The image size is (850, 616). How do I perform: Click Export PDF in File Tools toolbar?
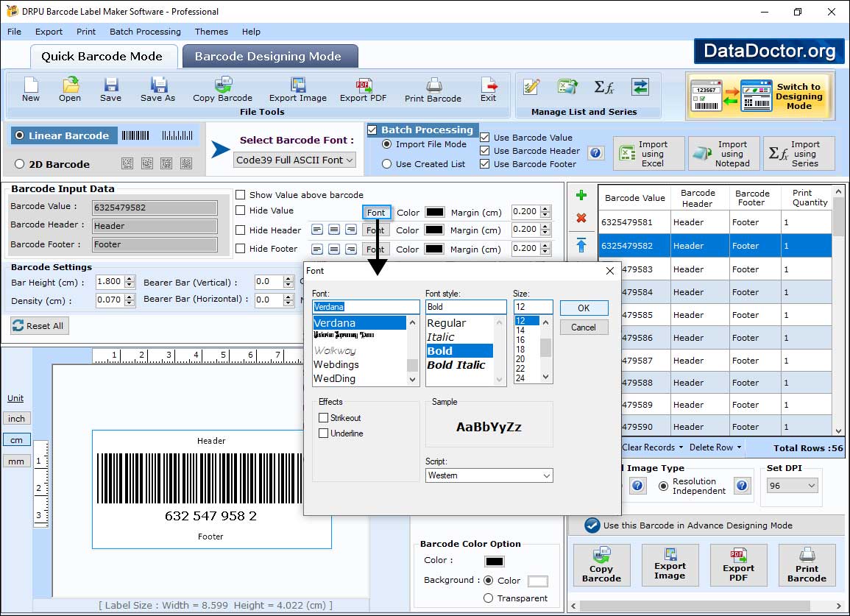(364, 90)
